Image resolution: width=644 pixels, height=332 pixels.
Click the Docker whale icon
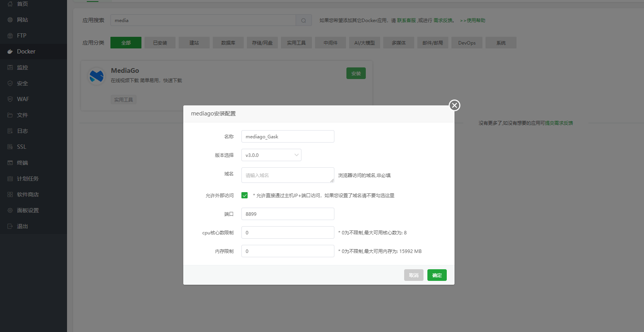pyautogui.click(x=10, y=52)
